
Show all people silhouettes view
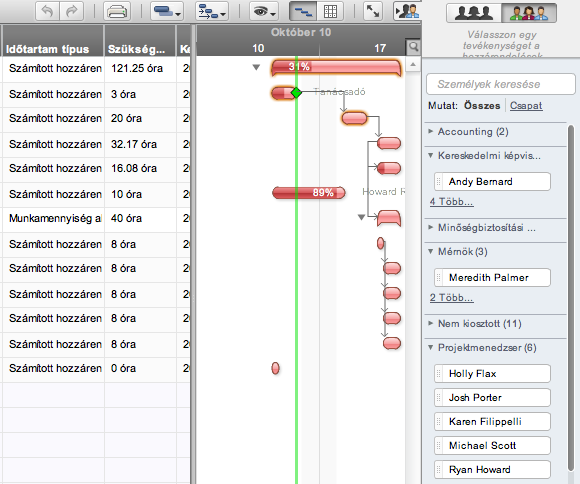pyautogui.click(x=474, y=13)
